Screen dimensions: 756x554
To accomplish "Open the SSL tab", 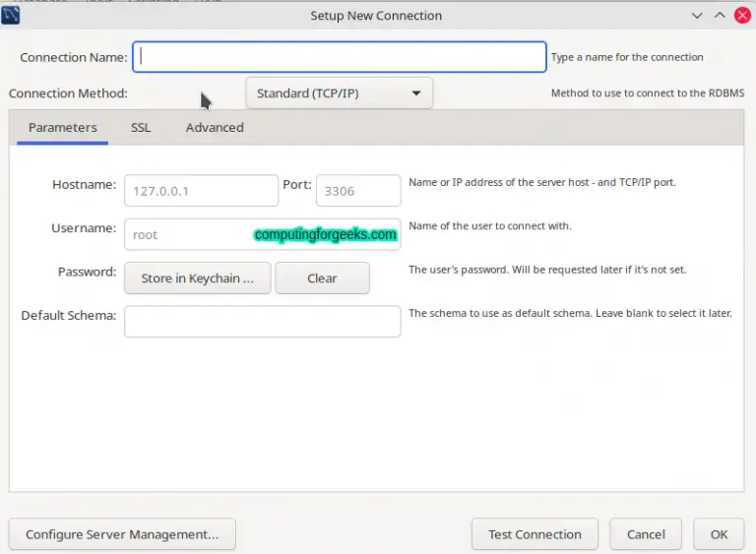I will coord(141,128).
